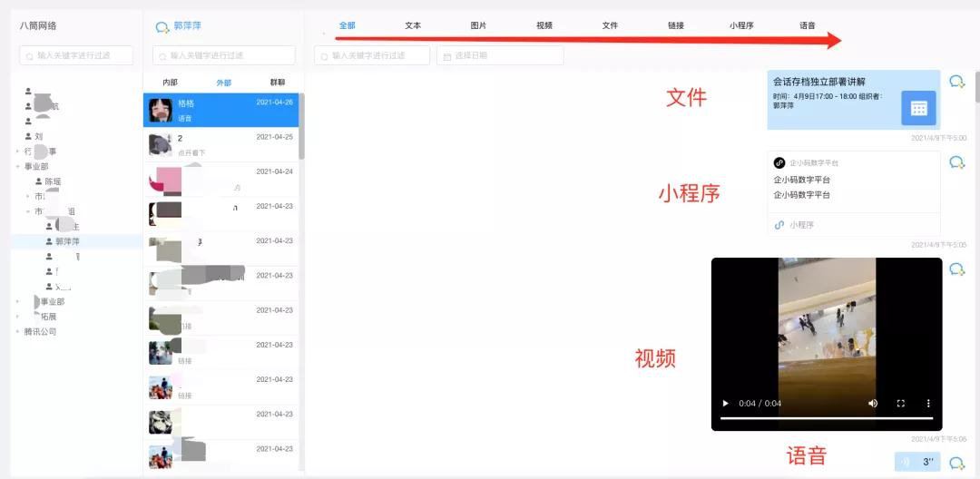Focus the message keyword filter field
This screenshot has width=980, height=479.
point(372,55)
